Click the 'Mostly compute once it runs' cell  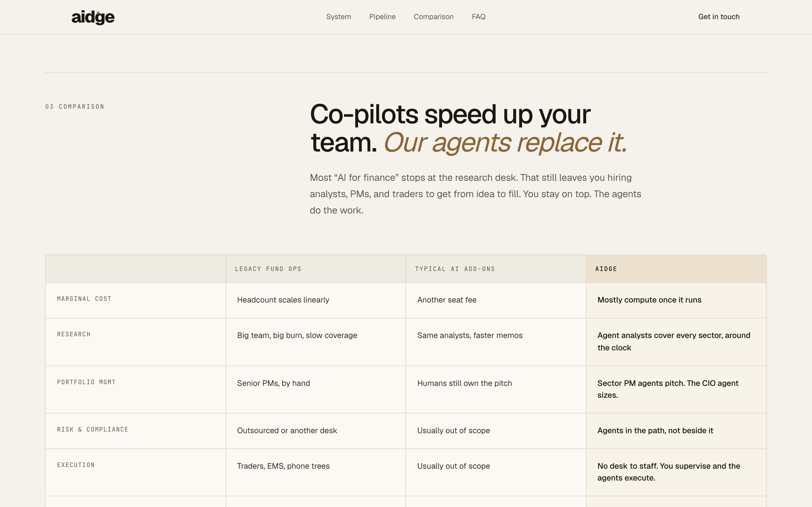pyautogui.click(x=676, y=300)
